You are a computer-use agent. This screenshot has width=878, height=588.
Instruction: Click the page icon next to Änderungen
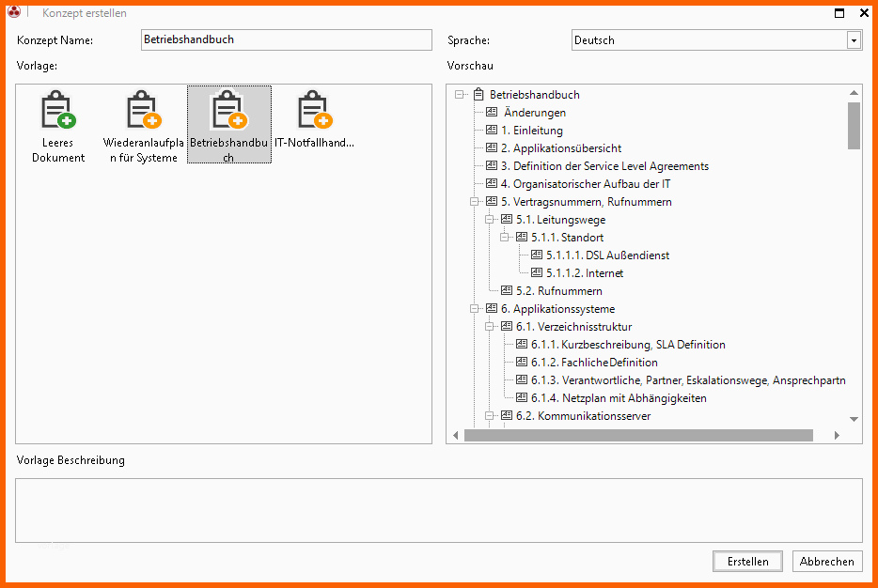(x=492, y=113)
